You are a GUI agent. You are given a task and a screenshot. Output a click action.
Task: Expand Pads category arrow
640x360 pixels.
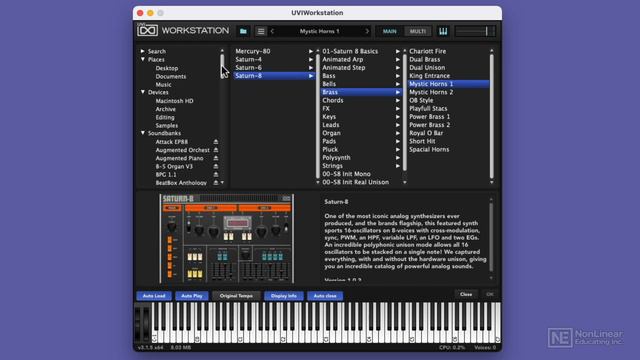tap(398, 141)
